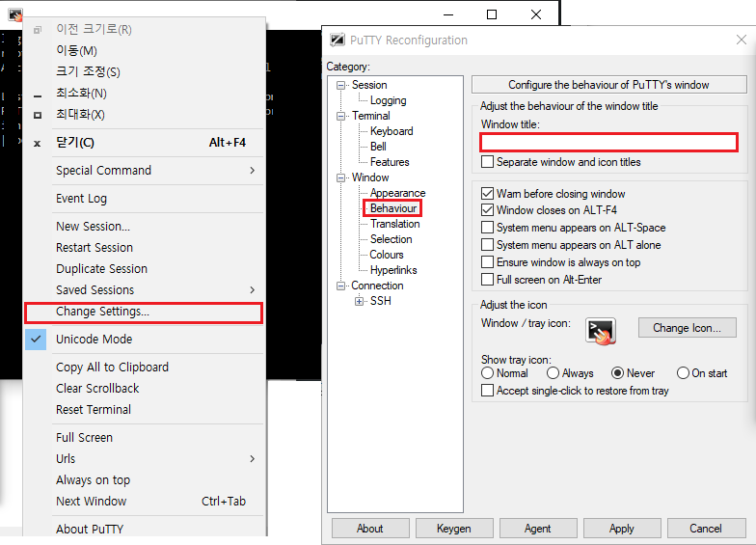Click the Agent button
Screen dimensions: 756x545
coord(538,529)
